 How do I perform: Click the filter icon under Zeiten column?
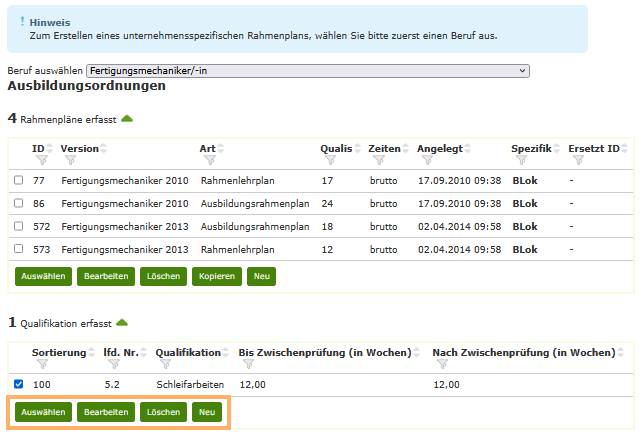(x=379, y=160)
